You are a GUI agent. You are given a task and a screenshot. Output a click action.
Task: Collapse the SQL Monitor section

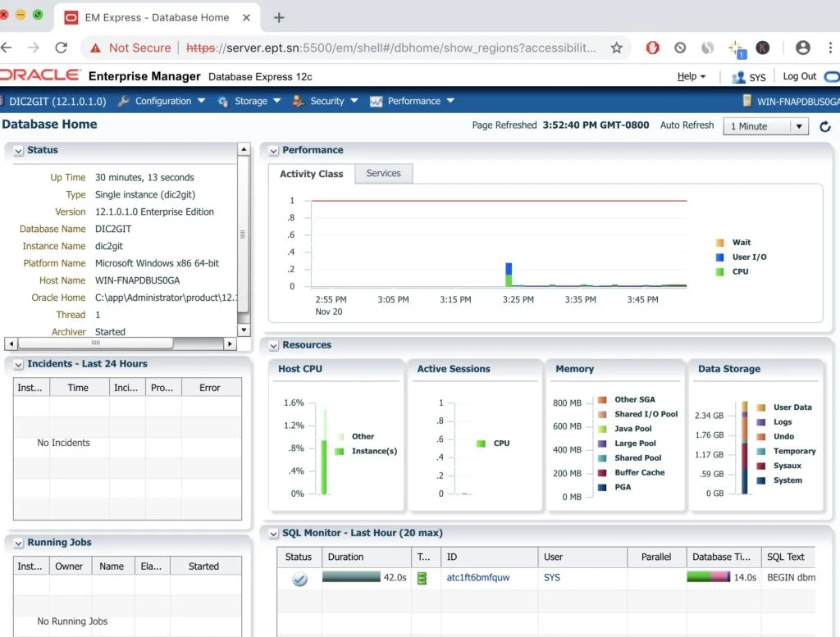point(274,534)
